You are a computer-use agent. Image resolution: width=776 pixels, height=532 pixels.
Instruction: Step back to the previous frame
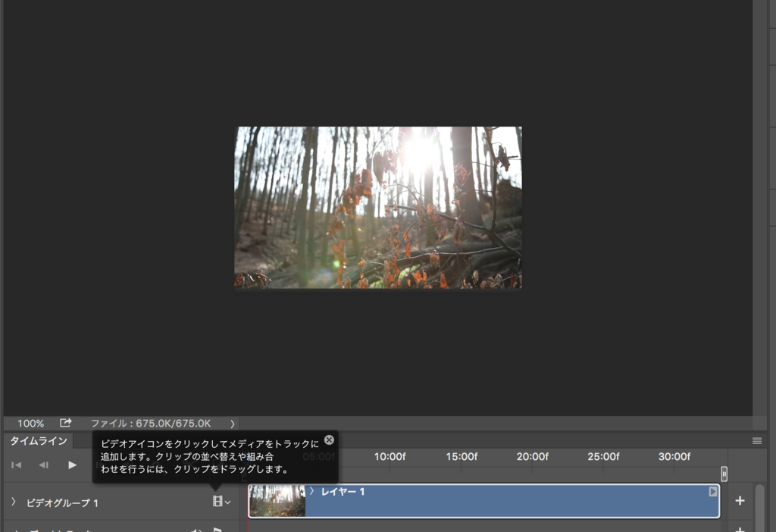43,465
